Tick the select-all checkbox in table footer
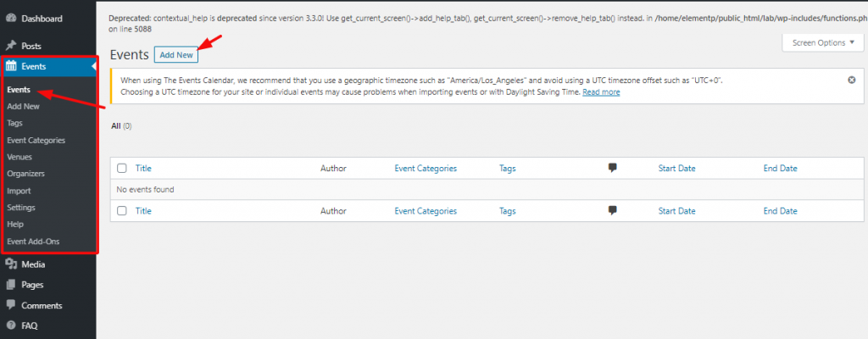This screenshot has width=868, height=339. click(122, 210)
